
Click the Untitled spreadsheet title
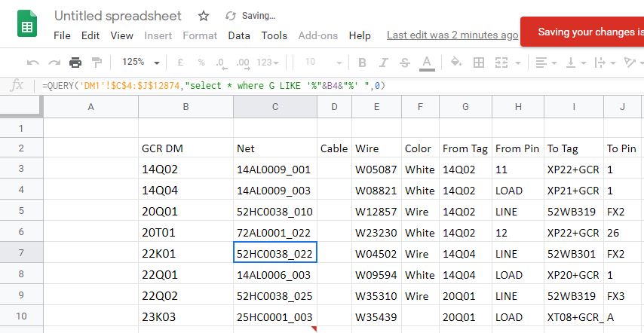[x=118, y=16]
